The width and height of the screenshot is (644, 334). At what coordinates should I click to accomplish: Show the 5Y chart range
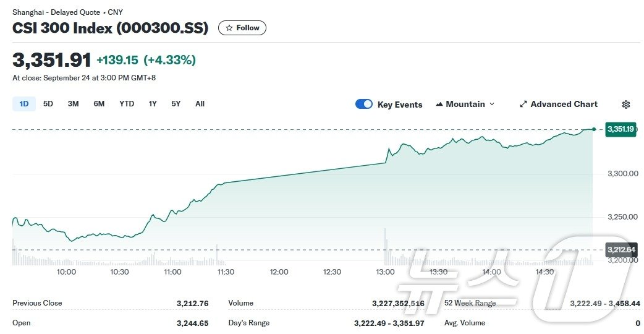[176, 104]
